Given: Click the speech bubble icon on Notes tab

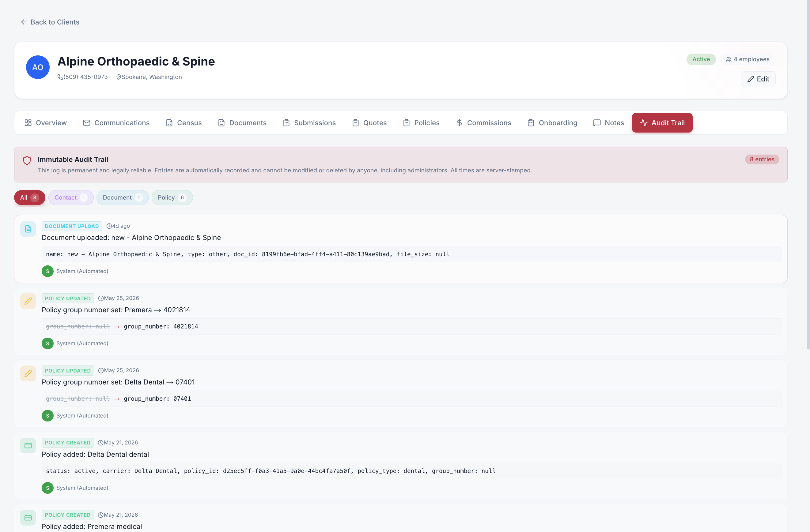Looking at the screenshot, I should [x=597, y=123].
